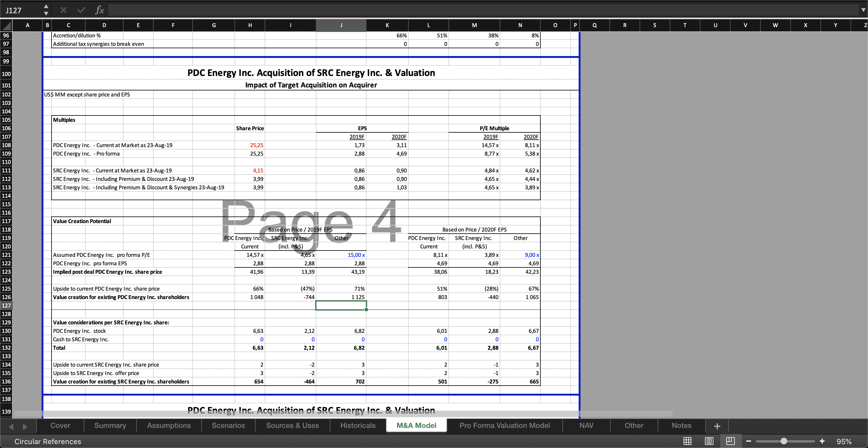The height and width of the screenshot is (448, 868).
Task: Click implied share price cell 43,19
Action: [x=341, y=272]
